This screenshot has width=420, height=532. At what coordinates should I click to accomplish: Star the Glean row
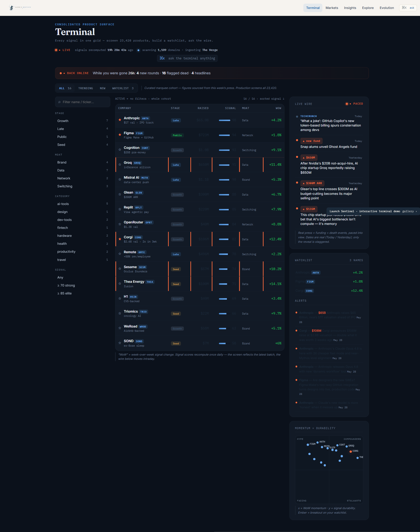[x=120, y=194]
